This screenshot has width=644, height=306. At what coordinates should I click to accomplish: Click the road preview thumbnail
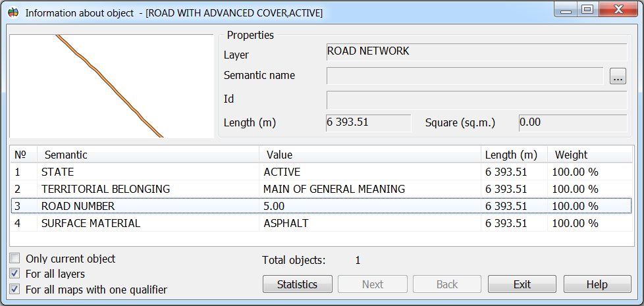pyautogui.click(x=112, y=86)
